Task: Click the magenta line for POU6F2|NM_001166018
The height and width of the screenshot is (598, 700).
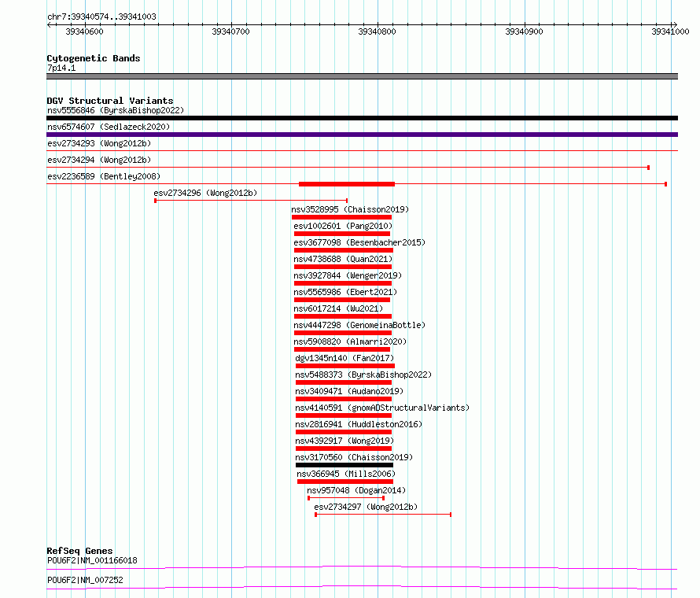Action: [362, 567]
